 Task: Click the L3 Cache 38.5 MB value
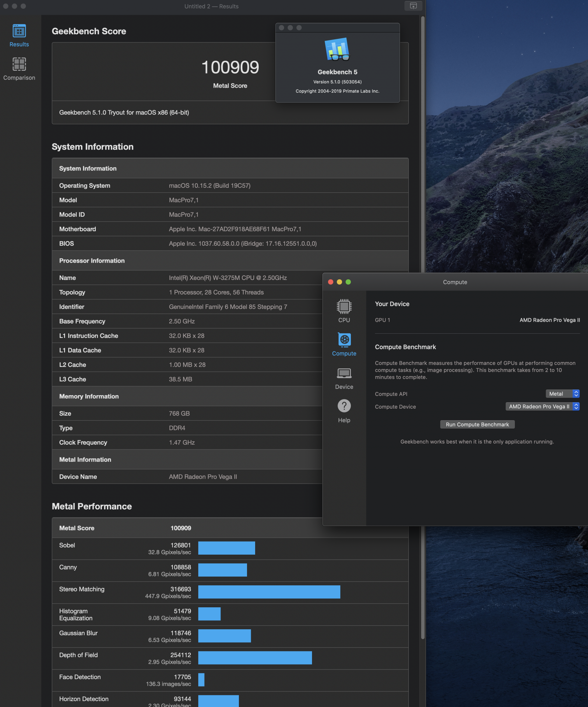[x=181, y=379]
